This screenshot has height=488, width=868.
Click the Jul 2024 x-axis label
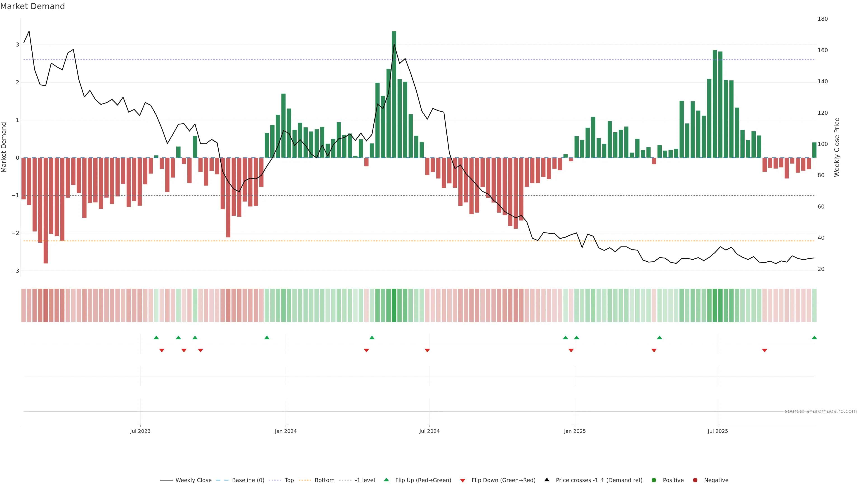coord(429,431)
